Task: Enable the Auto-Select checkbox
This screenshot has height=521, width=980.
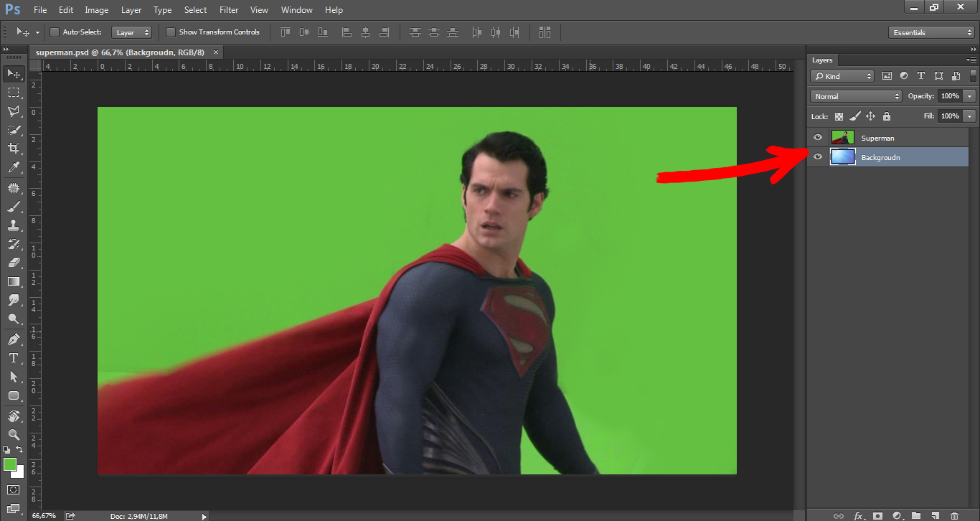Action: (55, 32)
